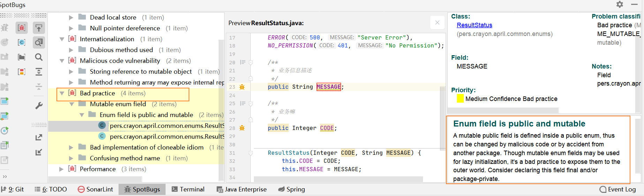The width and height of the screenshot is (644, 196).
Task: Toggle group by package button
Action: (22, 57)
